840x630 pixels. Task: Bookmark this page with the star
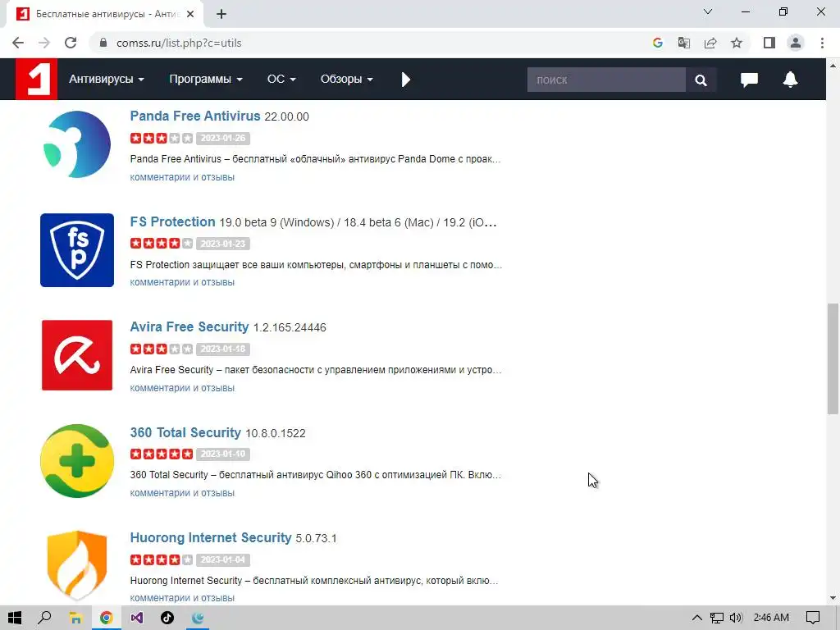coord(737,43)
